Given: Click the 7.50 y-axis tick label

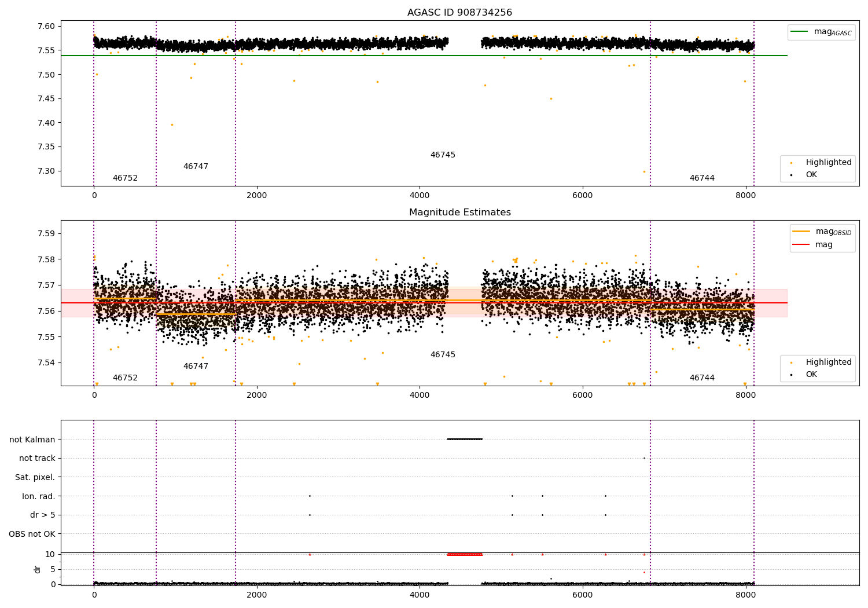Looking at the screenshot, I should (46, 75).
